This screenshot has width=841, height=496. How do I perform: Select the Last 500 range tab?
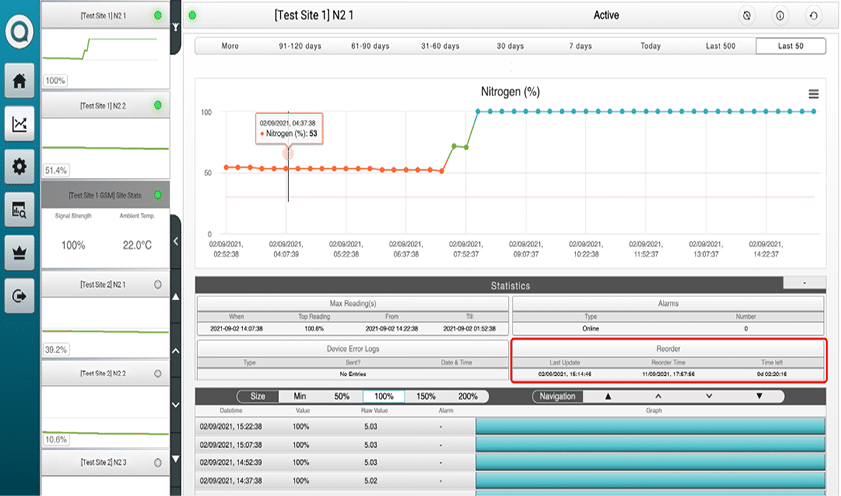point(720,46)
